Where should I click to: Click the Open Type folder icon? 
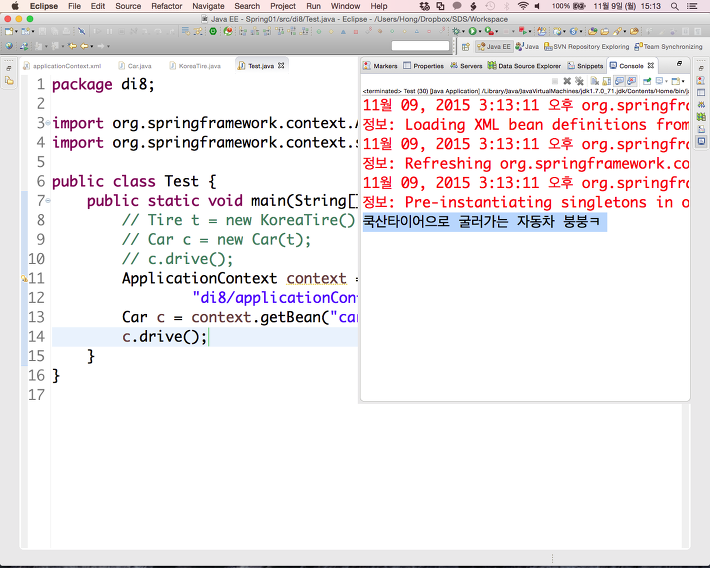592,31
